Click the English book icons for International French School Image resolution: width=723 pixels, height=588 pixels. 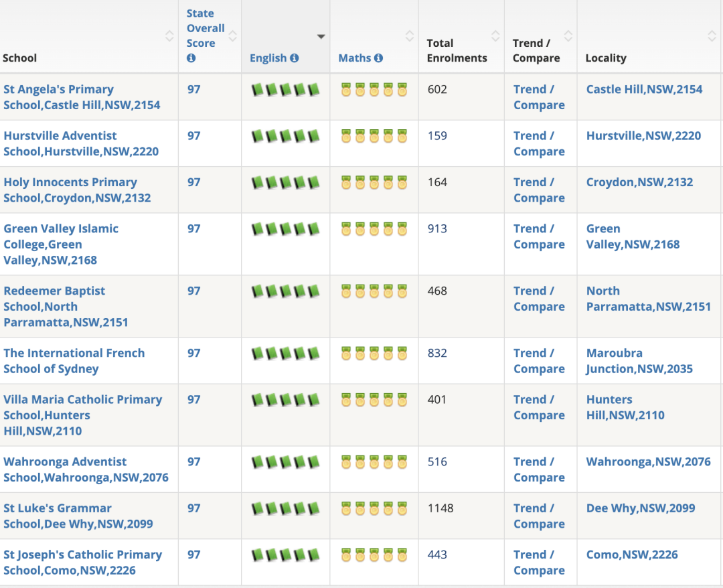pyautogui.click(x=286, y=353)
